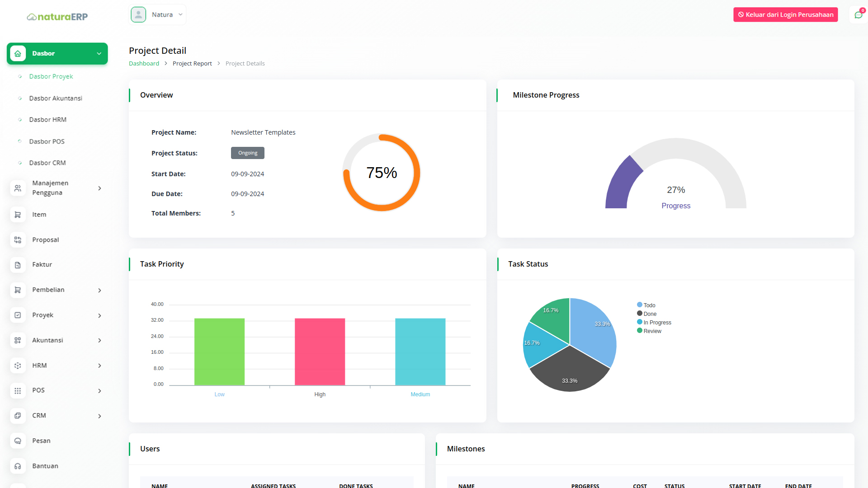Click the Dashboard breadcrumb link
The image size is (868, 488).
point(144,64)
